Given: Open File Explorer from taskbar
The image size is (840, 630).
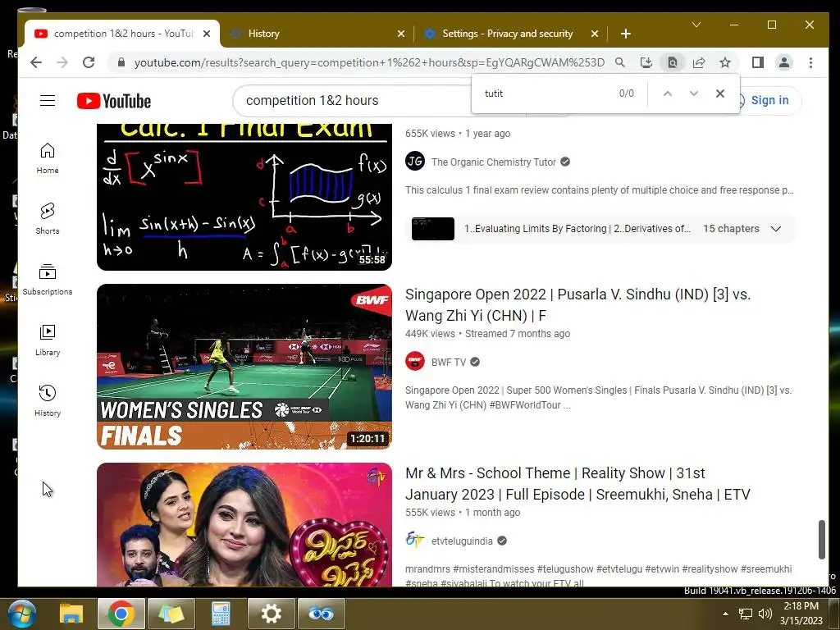Looking at the screenshot, I should pos(71,614).
